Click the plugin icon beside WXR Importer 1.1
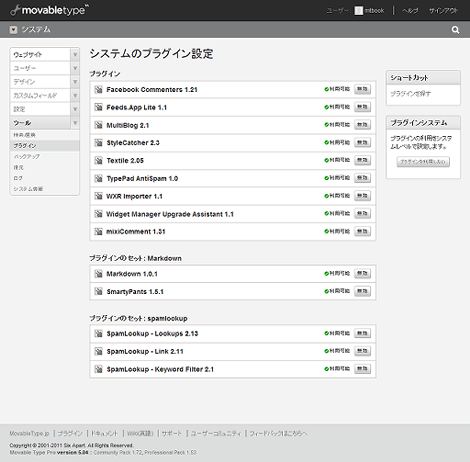 point(98,196)
